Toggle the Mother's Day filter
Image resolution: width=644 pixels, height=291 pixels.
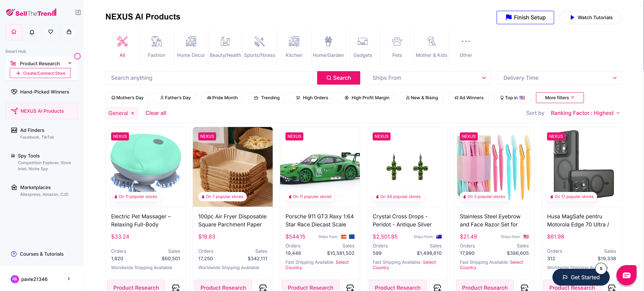[127, 98]
